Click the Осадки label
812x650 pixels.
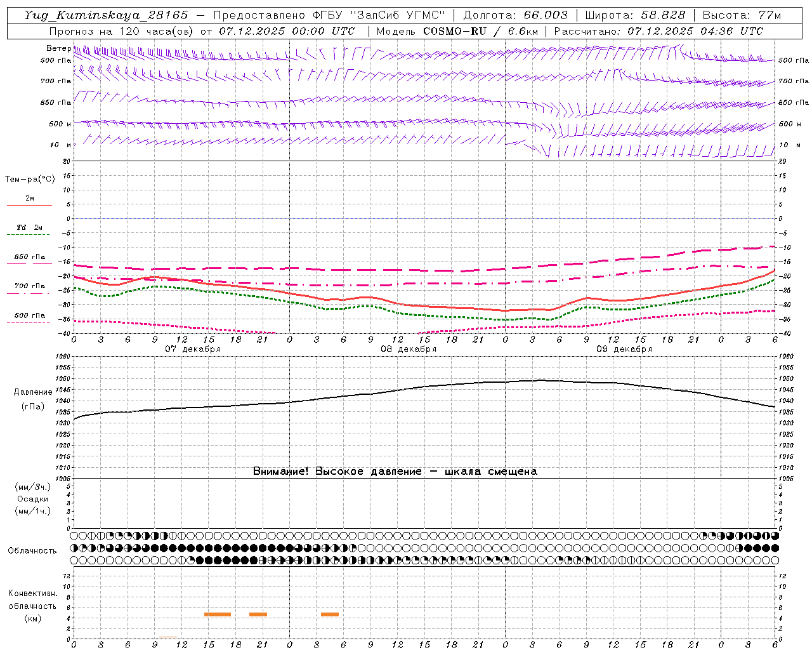point(33,499)
